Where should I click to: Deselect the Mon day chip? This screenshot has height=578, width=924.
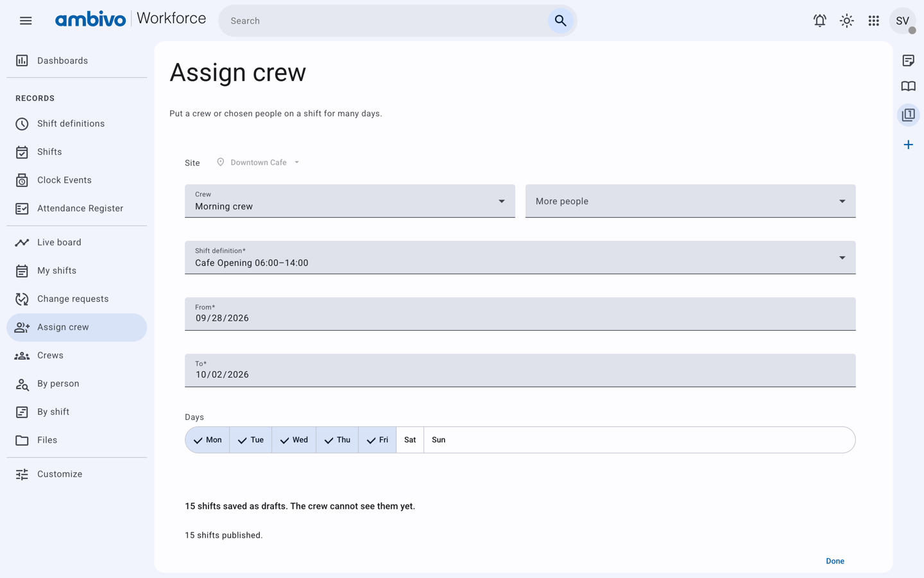[207, 440]
